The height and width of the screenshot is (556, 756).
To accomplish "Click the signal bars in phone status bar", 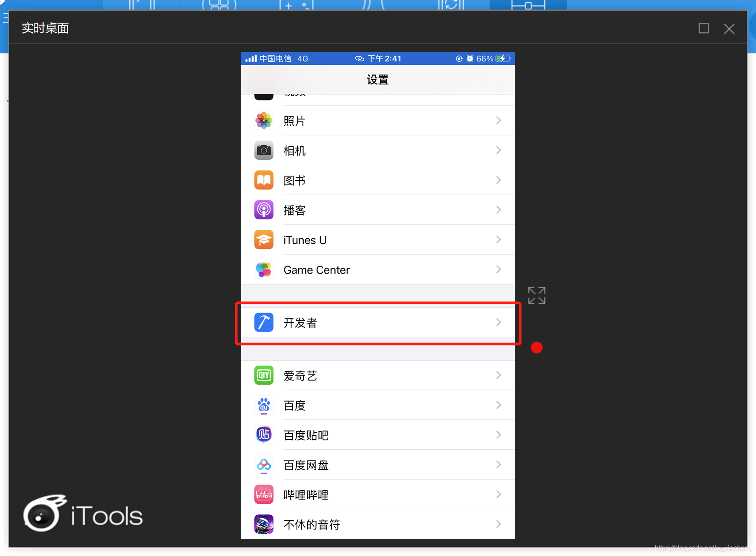I will coord(251,58).
